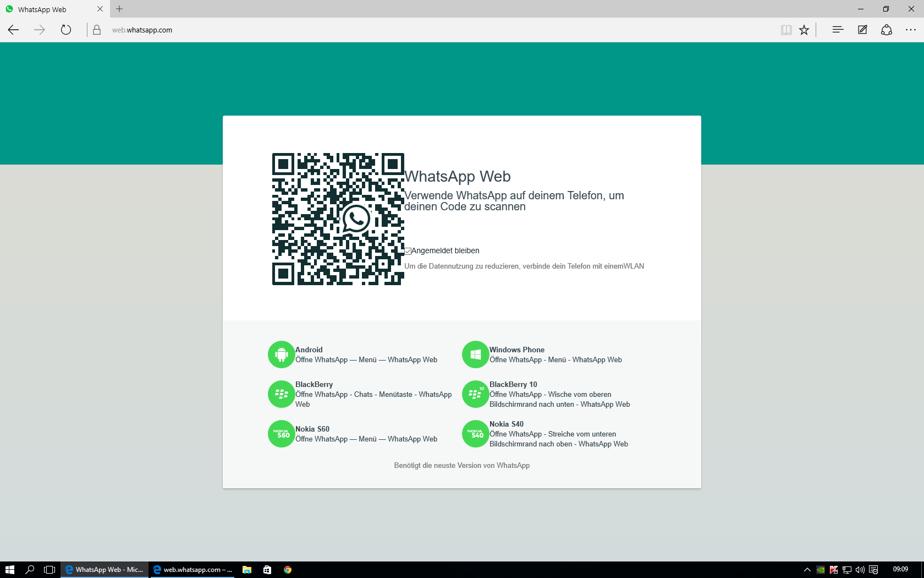
Task: Open the Windows Start menu
Action: pyautogui.click(x=9, y=570)
